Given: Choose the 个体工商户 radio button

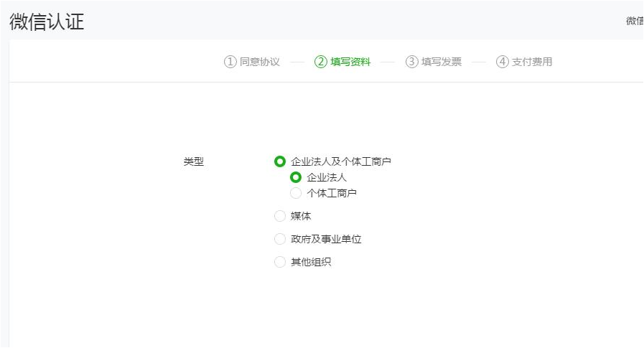Looking at the screenshot, I should (x=296, y=193).
